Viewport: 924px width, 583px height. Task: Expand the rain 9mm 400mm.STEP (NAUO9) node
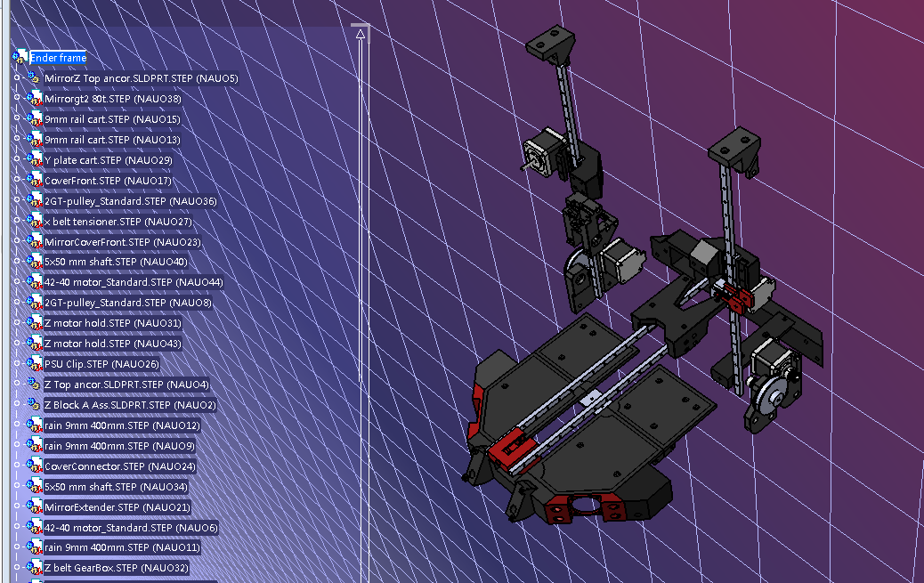17,444
